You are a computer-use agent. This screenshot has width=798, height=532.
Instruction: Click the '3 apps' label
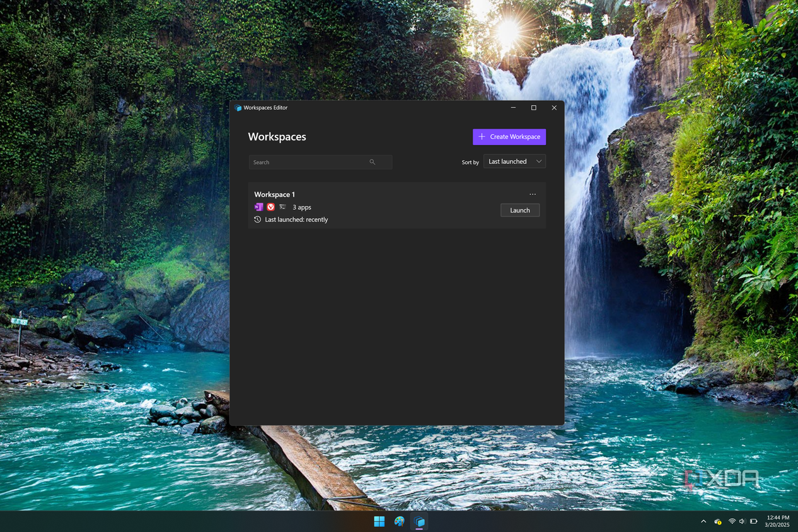pos(302,207)
